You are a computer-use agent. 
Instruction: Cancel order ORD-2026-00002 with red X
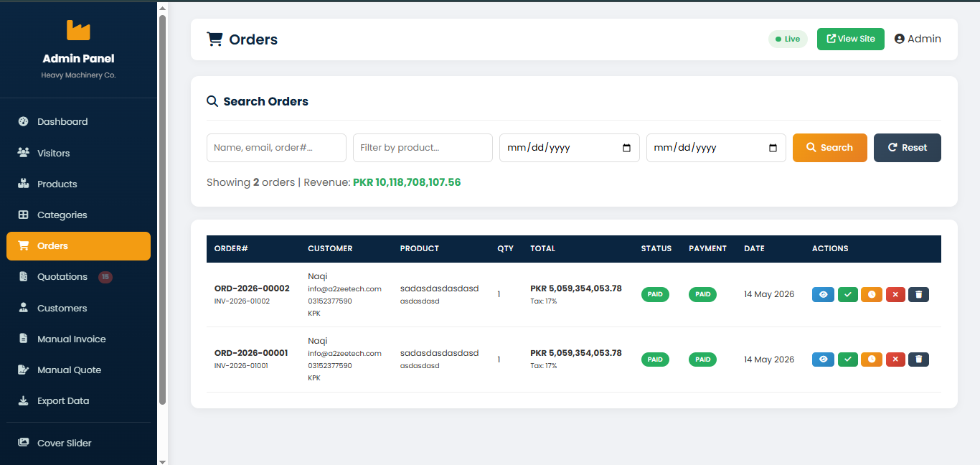pos(895,294)
